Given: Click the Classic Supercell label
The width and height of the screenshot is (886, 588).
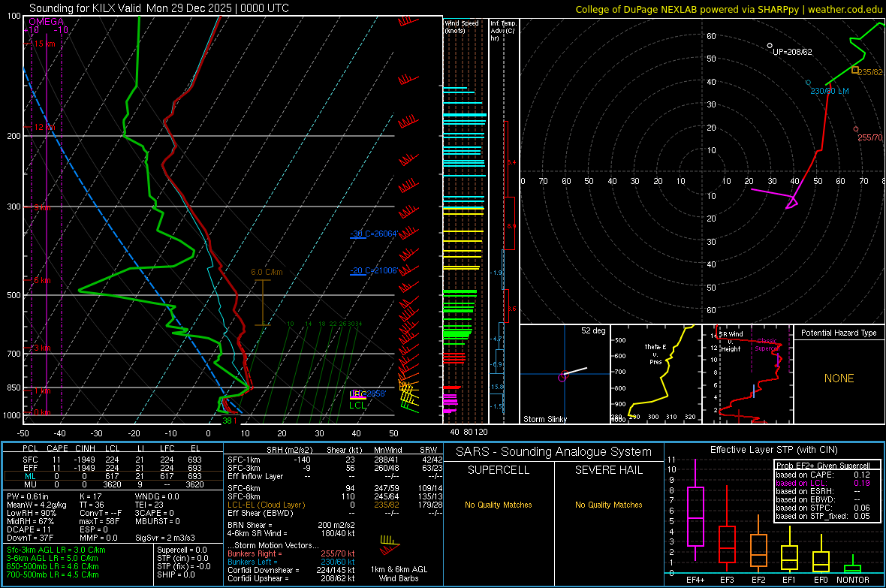Looking at the screenshot, I should [x=767, y=345].
